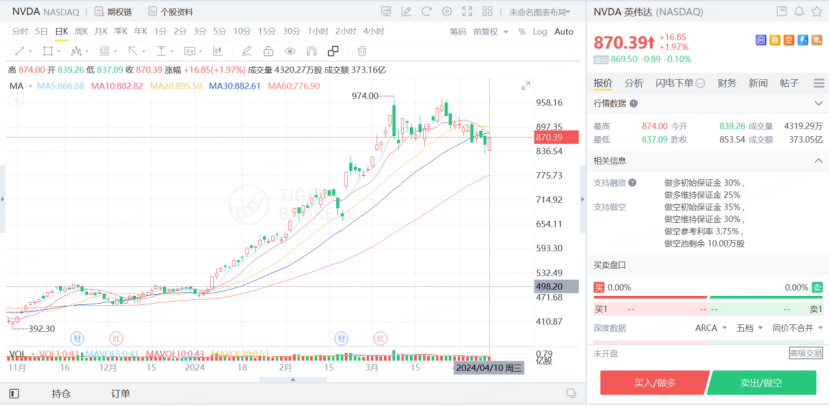This screenshot has height=407, width=829.
Task: Click the first 财 earnings marker
Action: [x=77, y=337]
